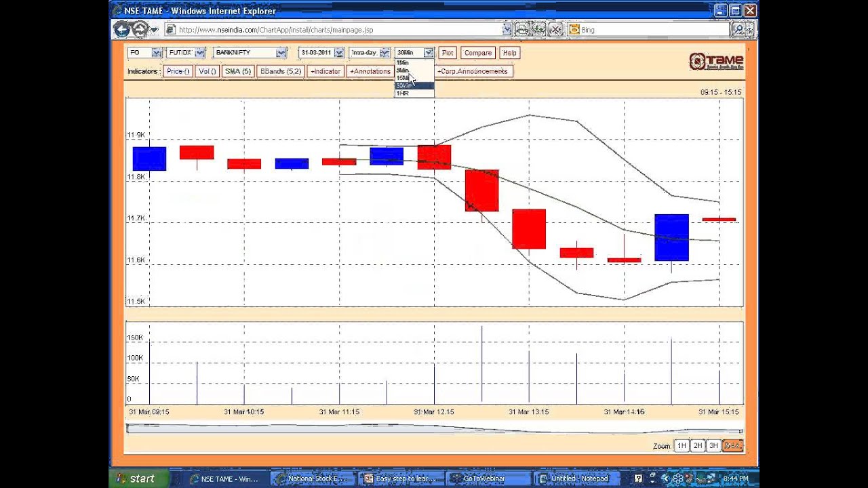
Task: Select 15Min from interval list
Action: tap(414, 78)
